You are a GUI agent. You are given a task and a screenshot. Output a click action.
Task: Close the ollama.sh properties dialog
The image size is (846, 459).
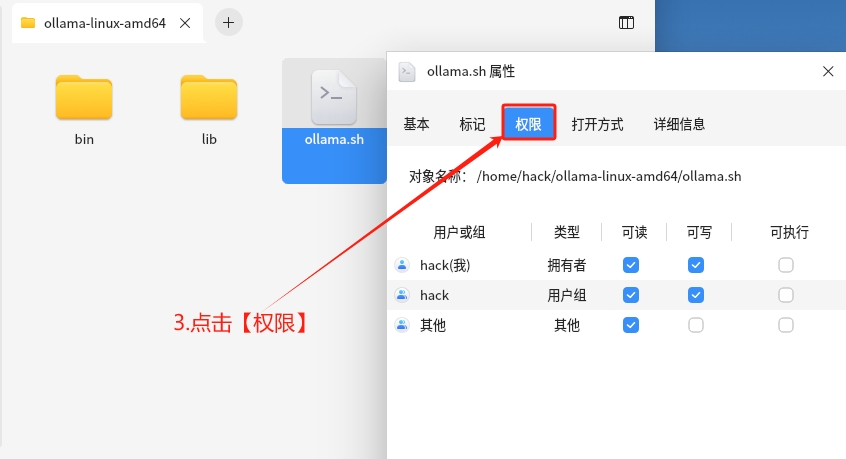828,71
